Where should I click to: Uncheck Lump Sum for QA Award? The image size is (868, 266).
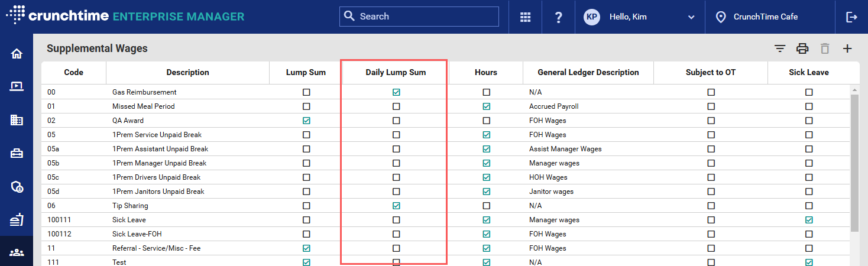coord(306,121)
